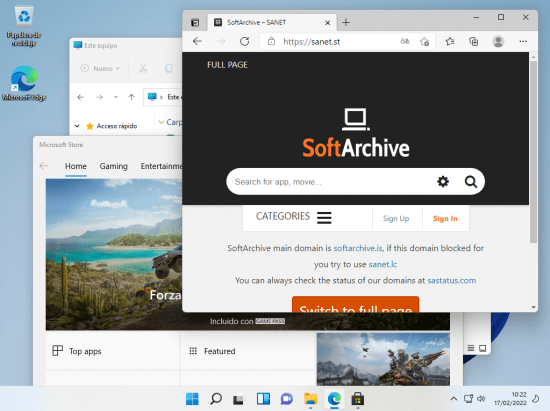Collapse Acceso rápido in File Explorer
This screenshot has height=411, width=550.
coord(77,126)
